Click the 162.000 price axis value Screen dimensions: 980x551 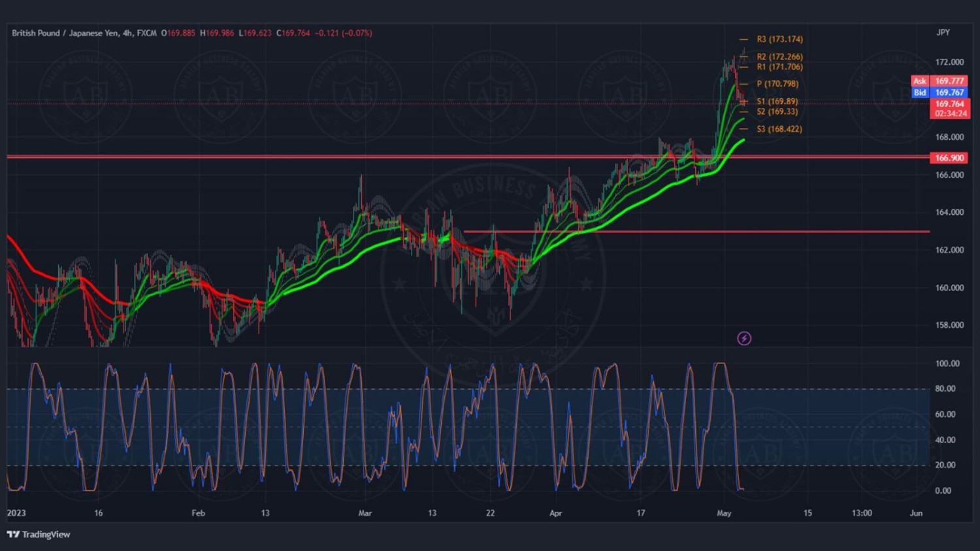point(949,250)
